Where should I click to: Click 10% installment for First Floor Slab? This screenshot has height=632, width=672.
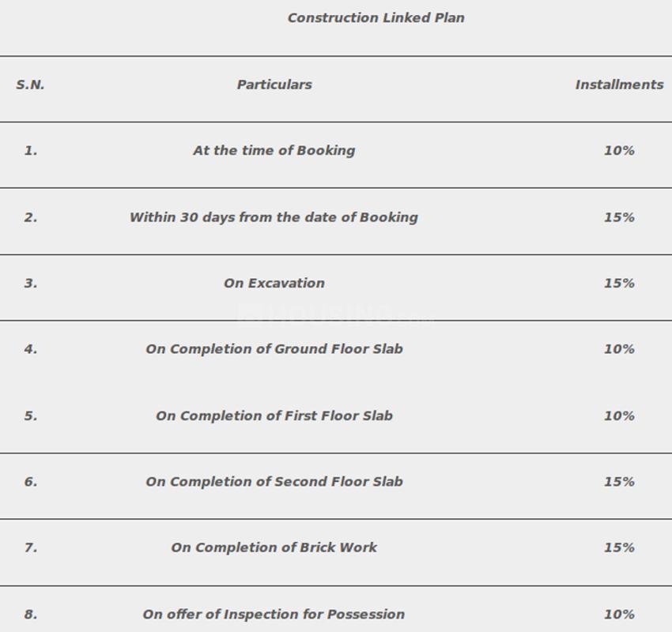point(619,416)
